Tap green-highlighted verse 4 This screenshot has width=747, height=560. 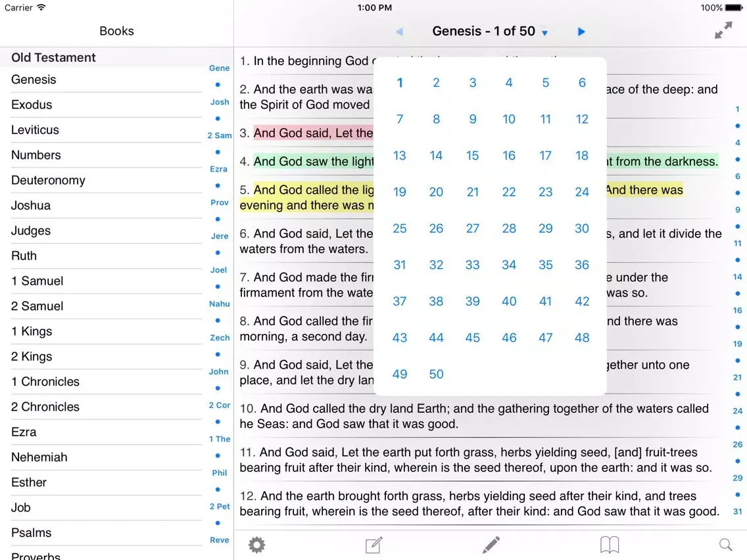pos(306,162)
